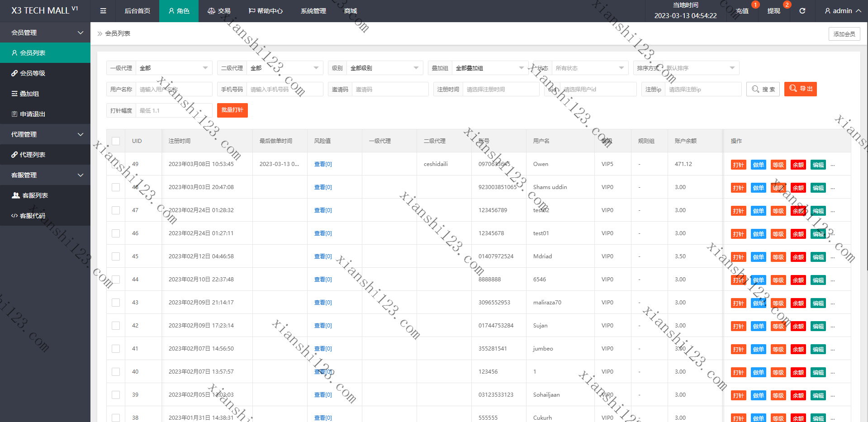
Task: Open 客服代码 sidebar item
Action: (x=45, y=216)
